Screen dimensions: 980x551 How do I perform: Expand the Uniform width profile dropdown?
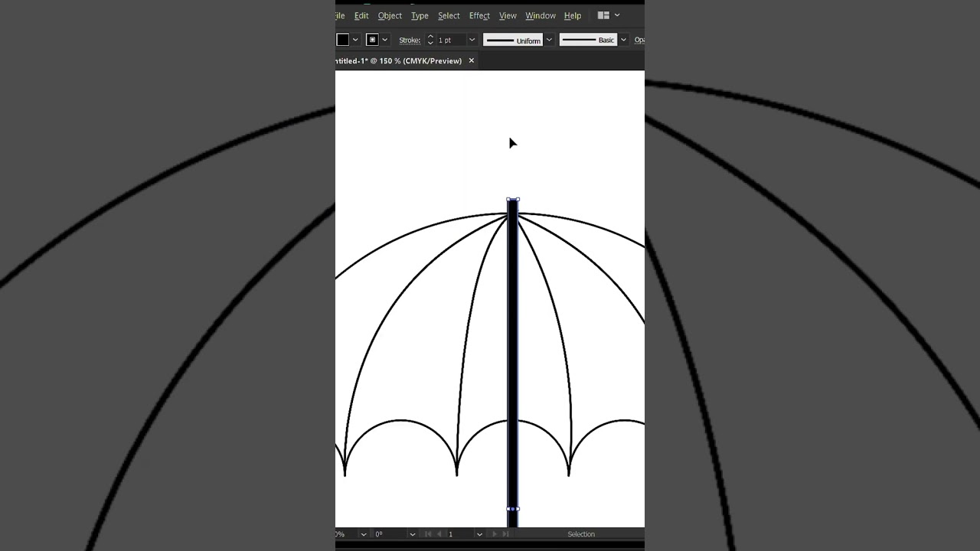549,40
